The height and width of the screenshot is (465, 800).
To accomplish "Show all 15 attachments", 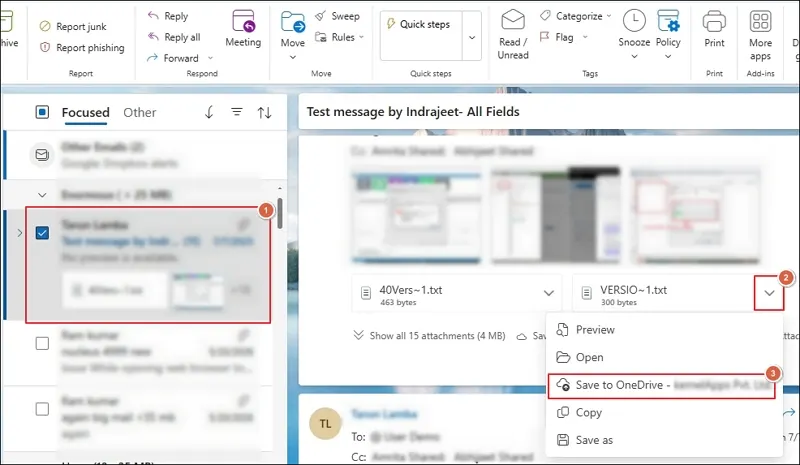I will point(429,335).
